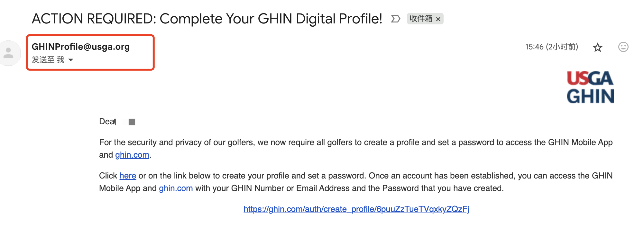This screenshot has width=644, height=235.
Task: Star this email message
Action: 597,48
